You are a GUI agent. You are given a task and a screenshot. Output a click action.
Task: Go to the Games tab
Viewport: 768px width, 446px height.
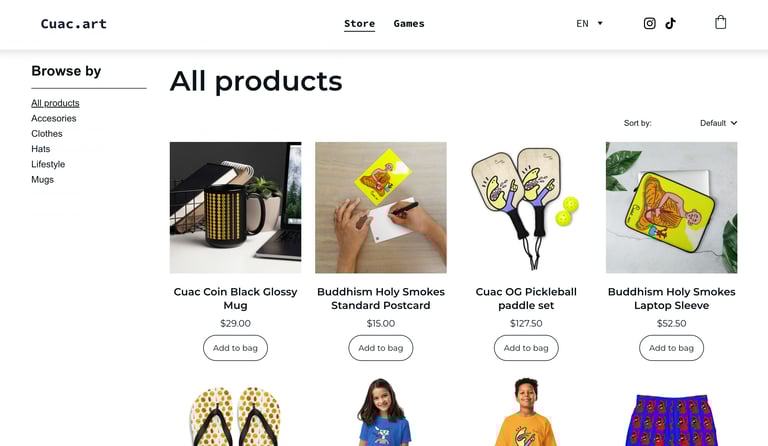(x=409, y=23)
